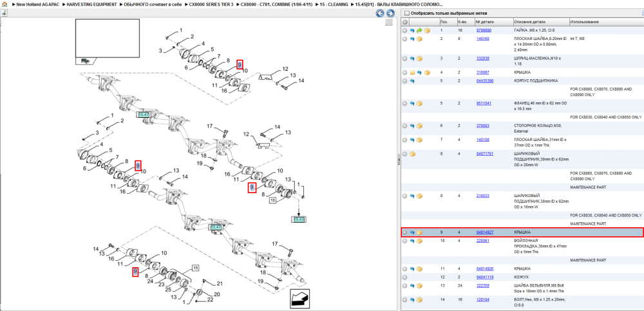The height and width of the screenshot is (311, 644).
Task: Add part 9511041 using its grey circle icon
Action: click(405, 104)
